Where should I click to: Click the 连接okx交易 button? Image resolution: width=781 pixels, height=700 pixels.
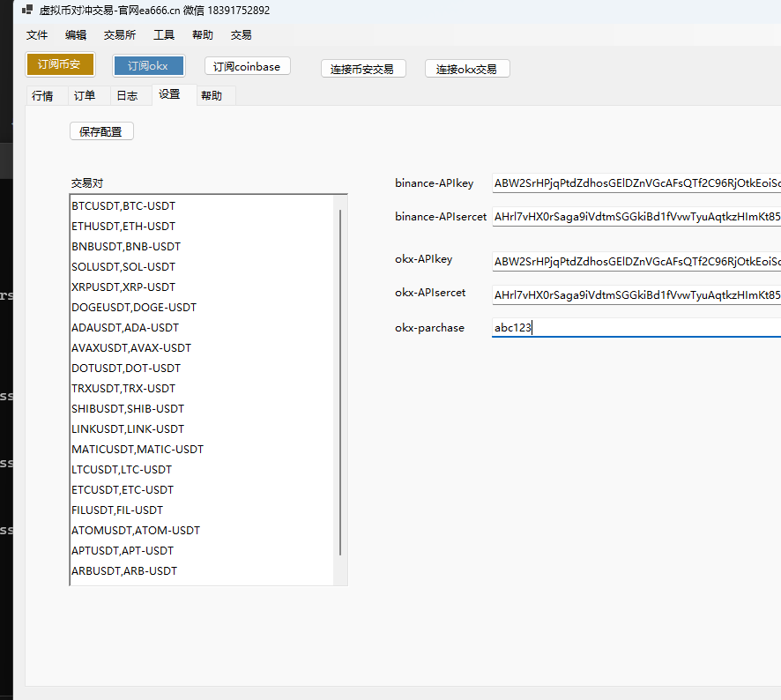466,69
